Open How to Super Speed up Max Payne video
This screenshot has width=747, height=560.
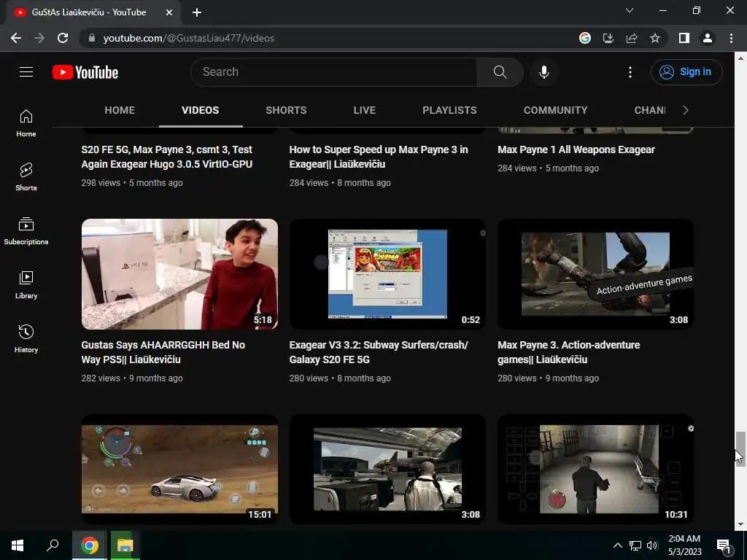tap(379, 157)
